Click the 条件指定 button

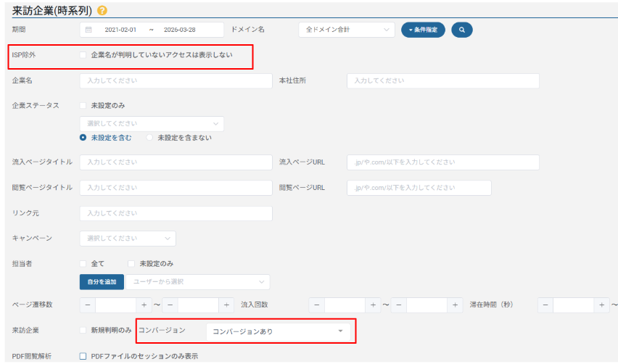click(423, 30)
